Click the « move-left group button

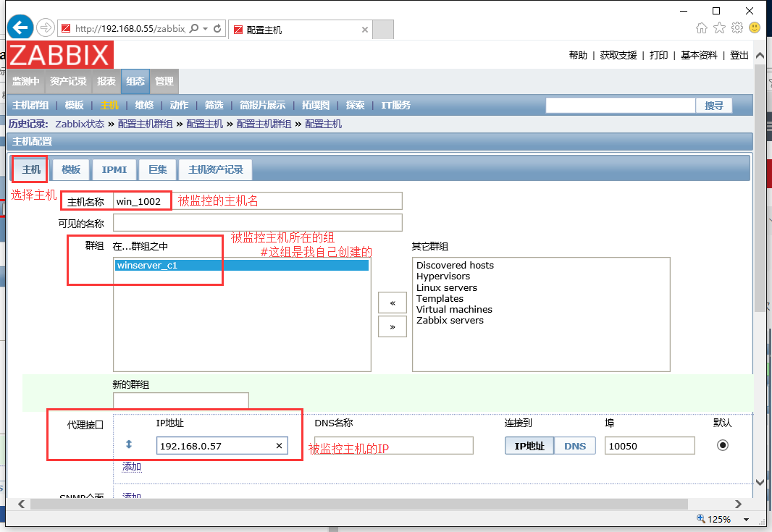pyautogui.click(x=393, y=303)
